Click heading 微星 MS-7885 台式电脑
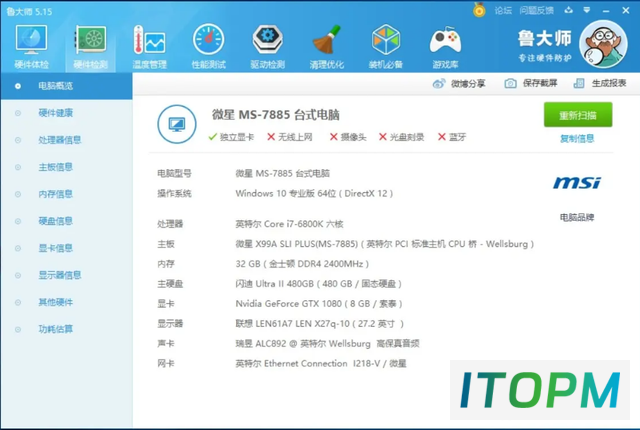Viewport: 640px width, 430px height. tap(276, 115)
